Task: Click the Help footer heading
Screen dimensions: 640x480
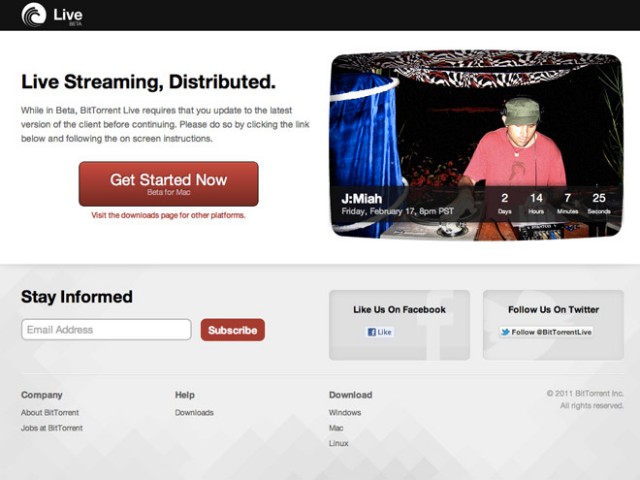Action: tap(185, 395)
